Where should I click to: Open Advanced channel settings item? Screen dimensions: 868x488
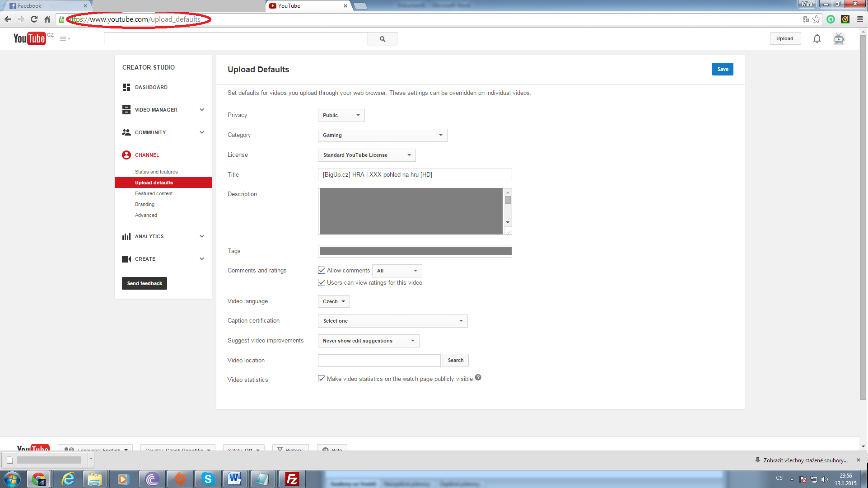[x=146, y=215]
